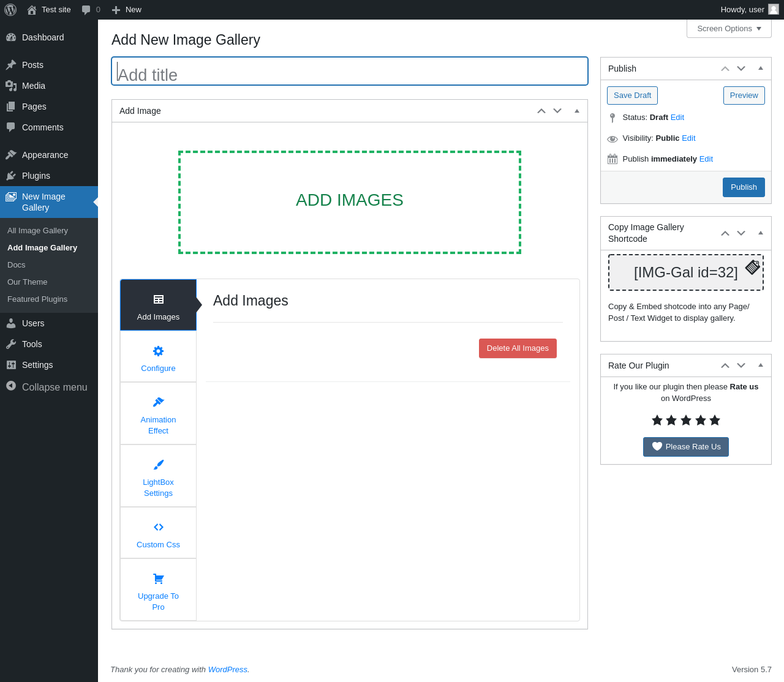Screen dimensions: 784x682
Task: Click Collapse menu label
Action: tap(55, 387)
